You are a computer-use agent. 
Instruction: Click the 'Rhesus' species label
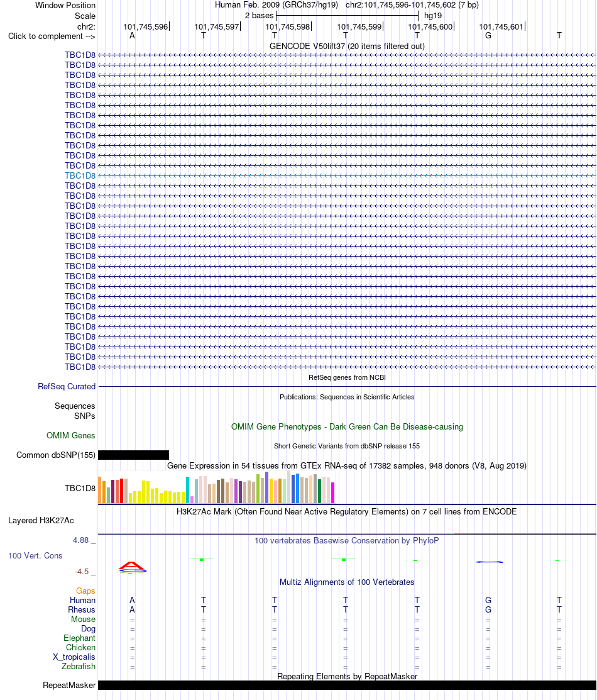click(82, 610)
